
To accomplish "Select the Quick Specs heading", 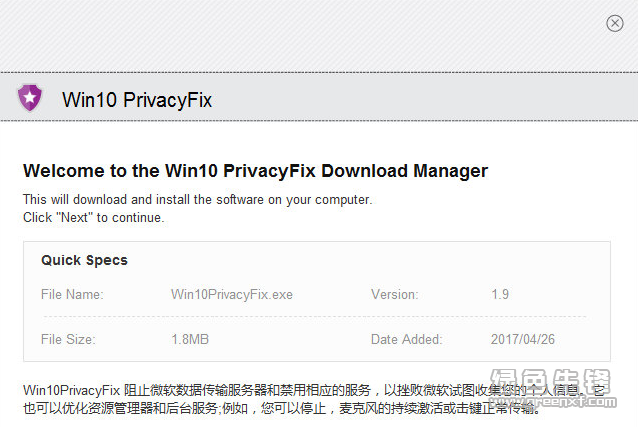I will point(84,260).
